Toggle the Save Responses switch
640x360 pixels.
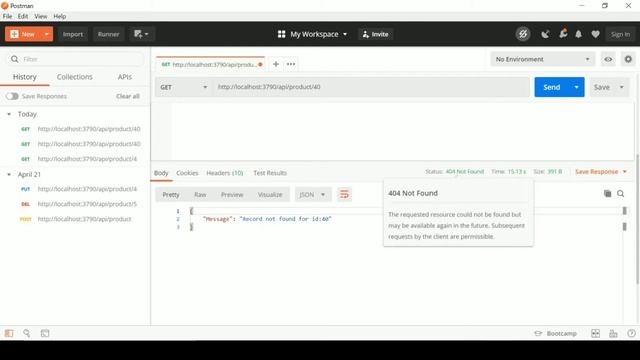coord(12,96)
